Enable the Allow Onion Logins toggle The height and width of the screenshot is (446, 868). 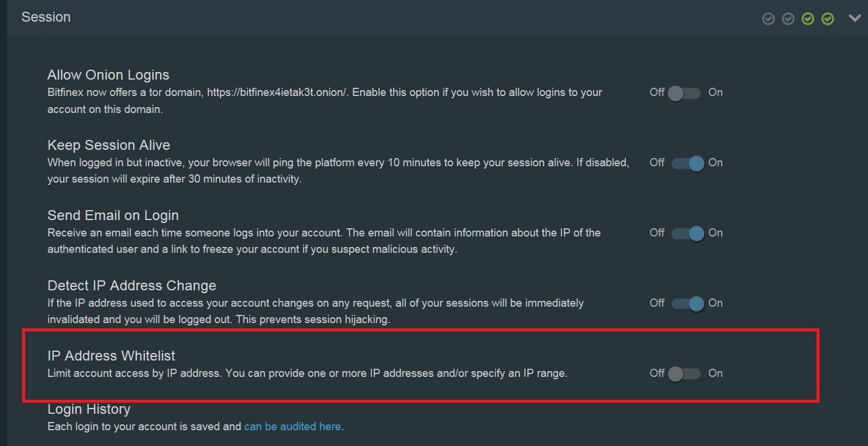pyautogui.click(x=685, y=92)
